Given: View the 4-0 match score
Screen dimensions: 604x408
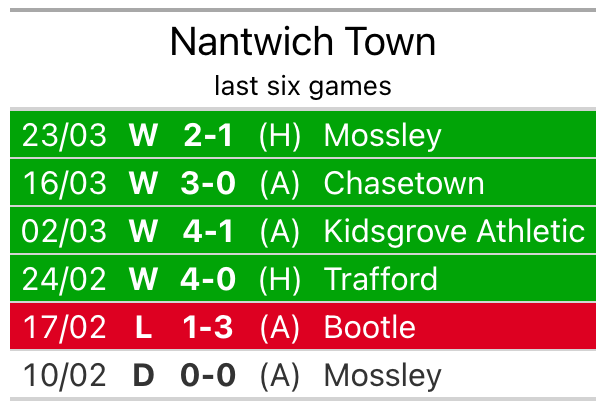Looking at the screenshot, I should tap(208, 280).
